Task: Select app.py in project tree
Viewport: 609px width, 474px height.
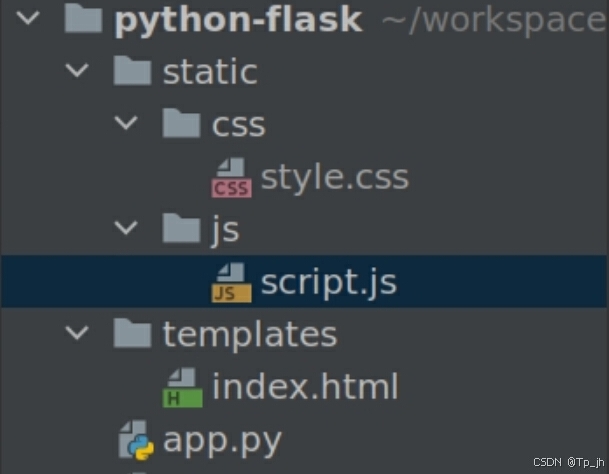Action: pos(222,441)
